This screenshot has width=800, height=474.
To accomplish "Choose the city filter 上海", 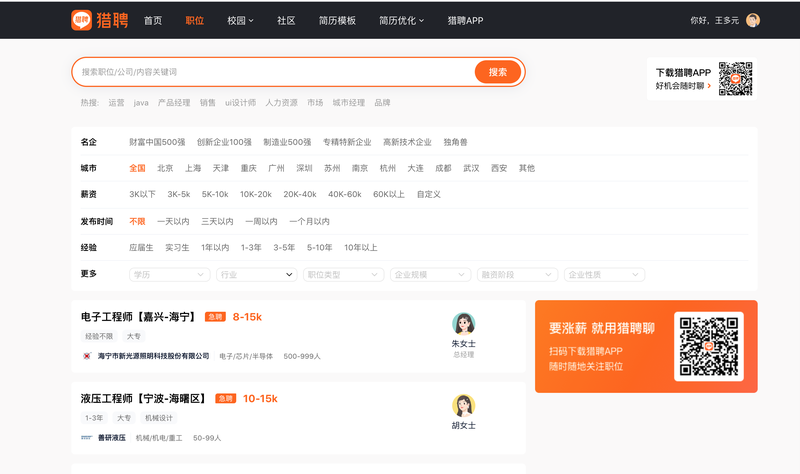I will coord(193,168).
